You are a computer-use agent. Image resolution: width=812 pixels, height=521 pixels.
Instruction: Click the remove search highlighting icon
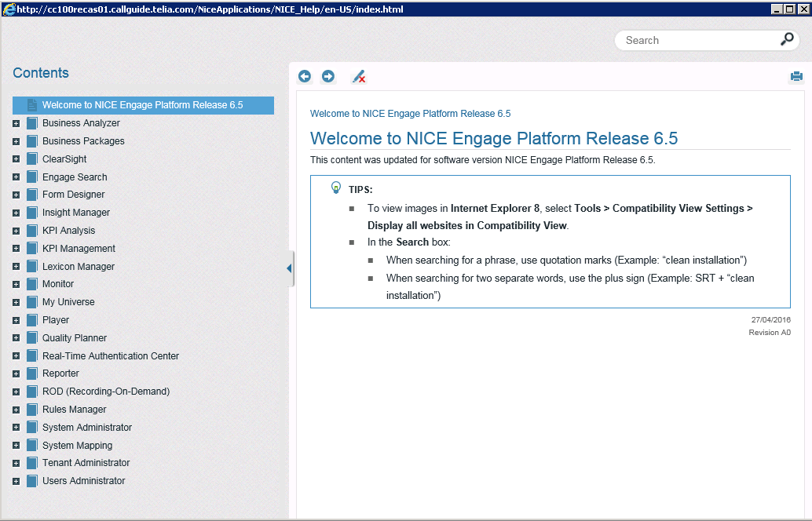tap(359, 76)
